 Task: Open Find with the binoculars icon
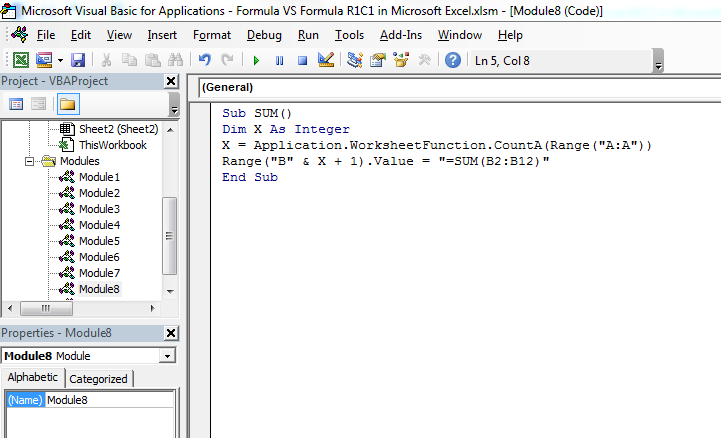click(176, 60)
